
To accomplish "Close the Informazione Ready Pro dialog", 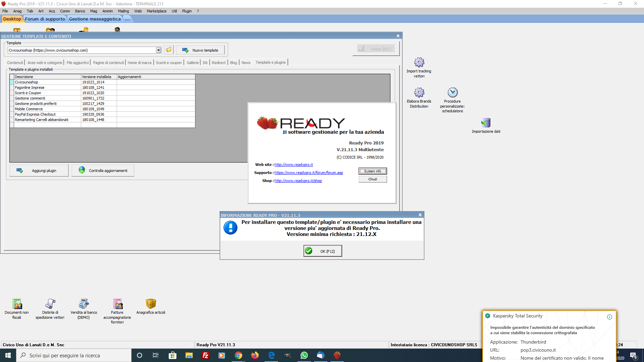I will point(420,215).
